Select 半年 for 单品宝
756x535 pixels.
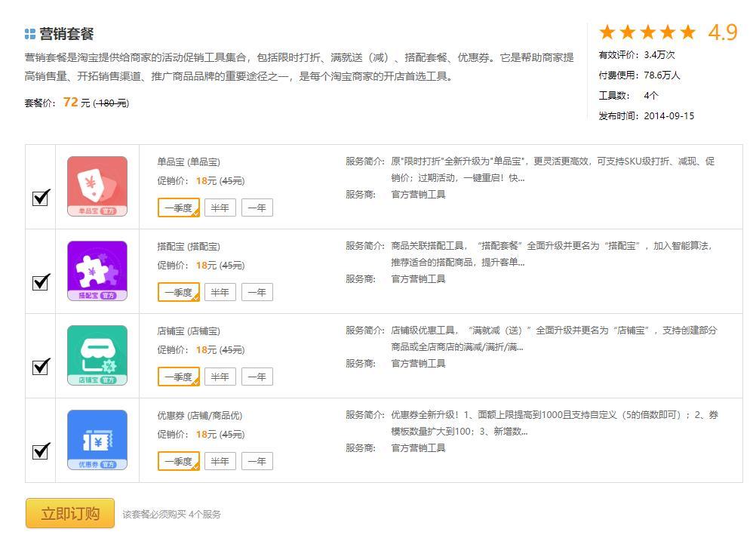220,208
